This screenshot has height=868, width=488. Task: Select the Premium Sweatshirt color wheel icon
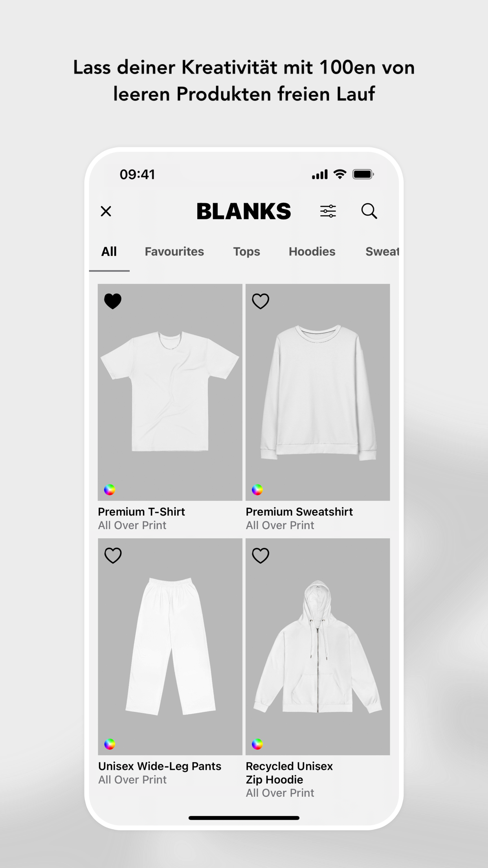[257, 489]
